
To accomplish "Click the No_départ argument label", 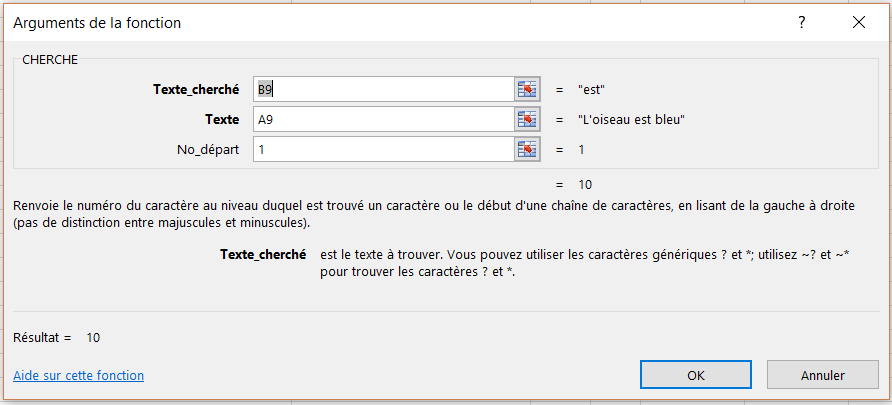I will coord(207,149).
